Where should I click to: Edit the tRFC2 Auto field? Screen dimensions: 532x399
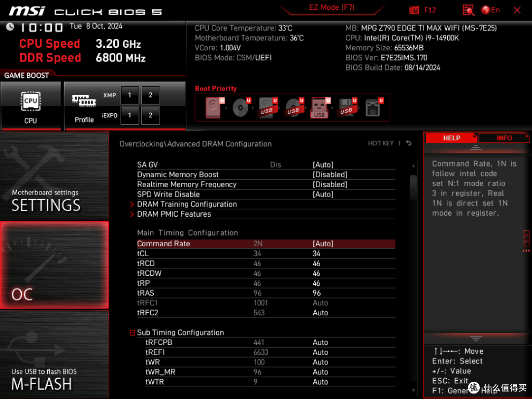tap(320, 313)
